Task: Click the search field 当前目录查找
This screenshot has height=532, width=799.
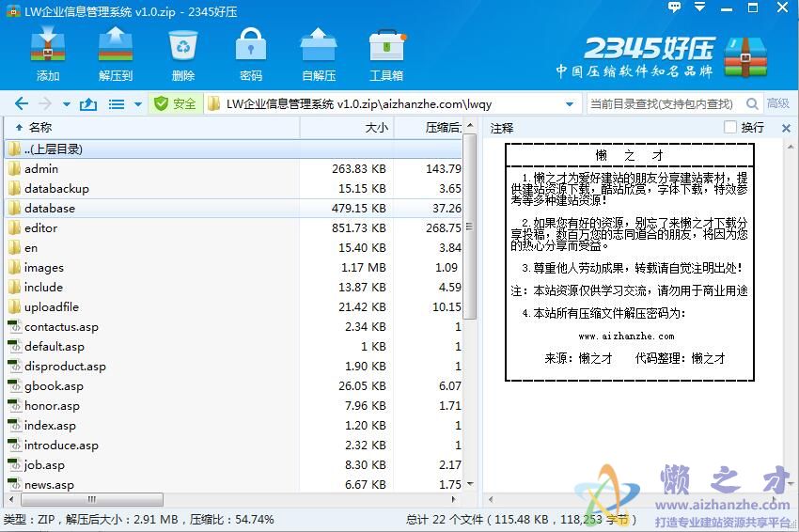Action: tap(663, 104)
